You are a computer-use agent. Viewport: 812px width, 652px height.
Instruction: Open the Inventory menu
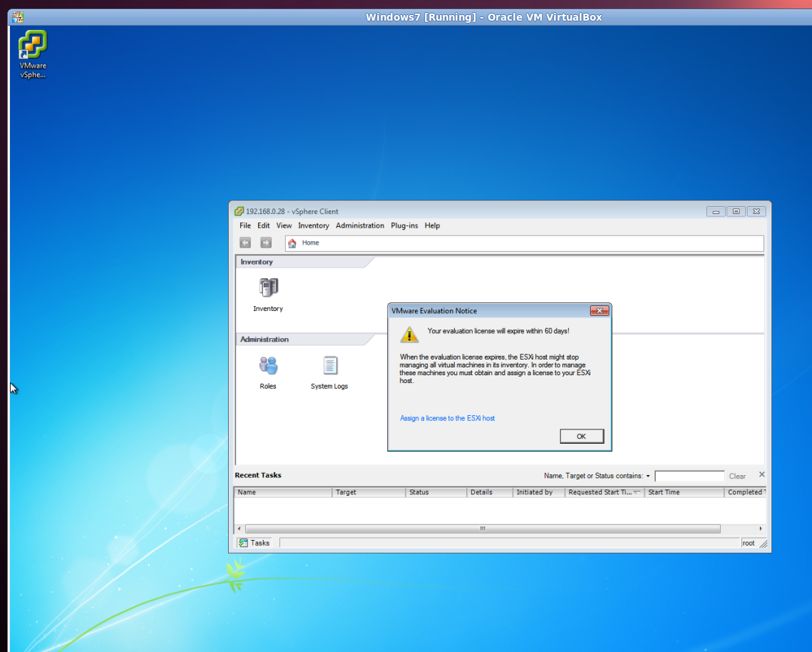(313, 225)
